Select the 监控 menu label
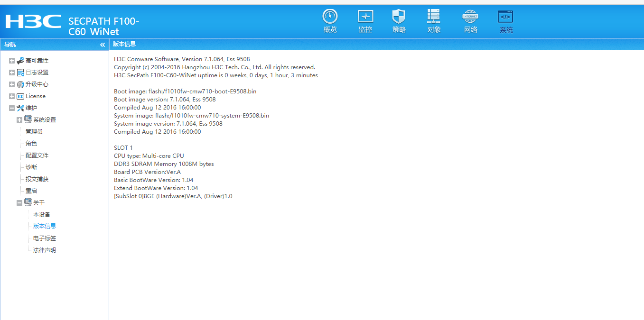Image resolution: width=644 pixels, height=320 pixels. pyautogui.click(x=365, y=30)
